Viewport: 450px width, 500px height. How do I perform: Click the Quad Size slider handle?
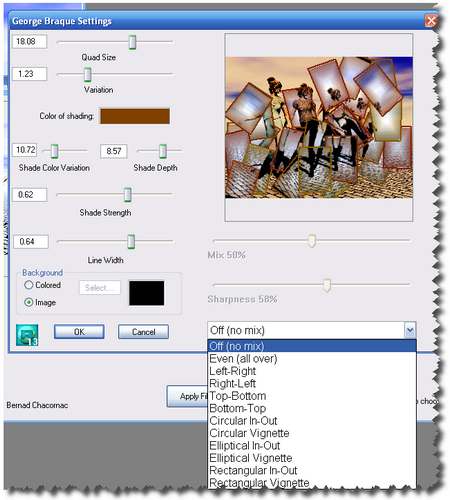(132, 42)
